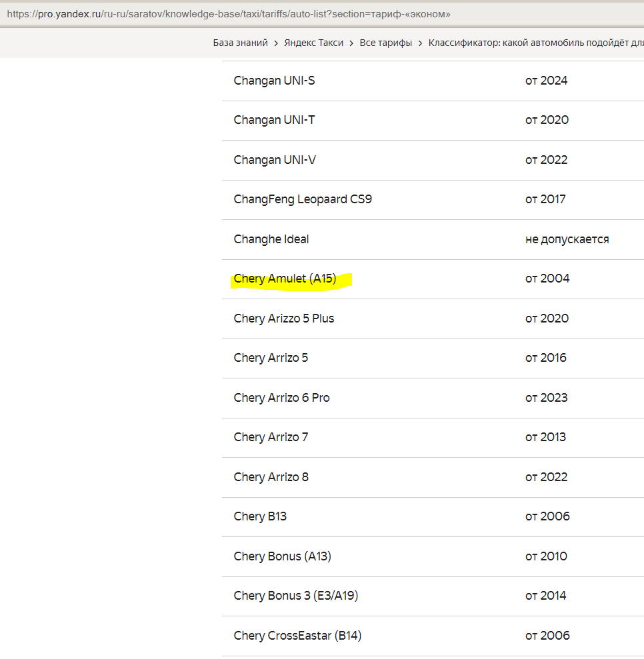644x659 pixels.
Task: Click the Chery Arrizo 8 name
Action: pos(271,477)
